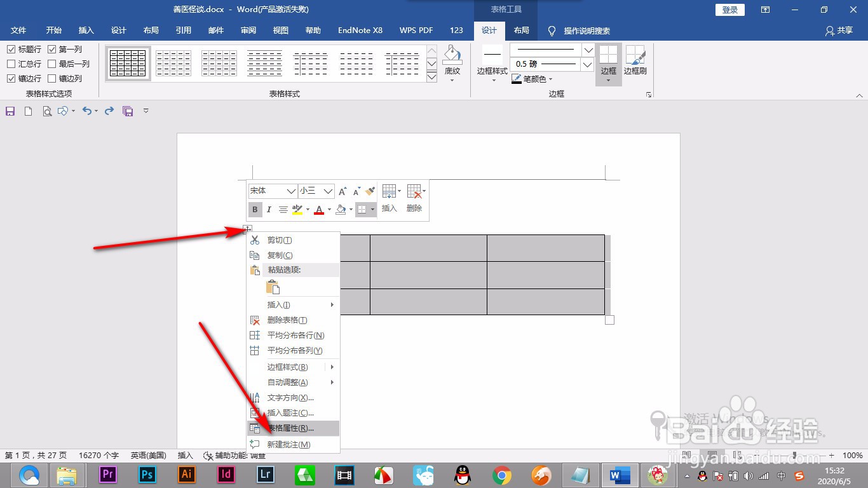Viewport: 868px width, 488px height.
Task: Click the Redo arrow icon
Action: (109, 111)
